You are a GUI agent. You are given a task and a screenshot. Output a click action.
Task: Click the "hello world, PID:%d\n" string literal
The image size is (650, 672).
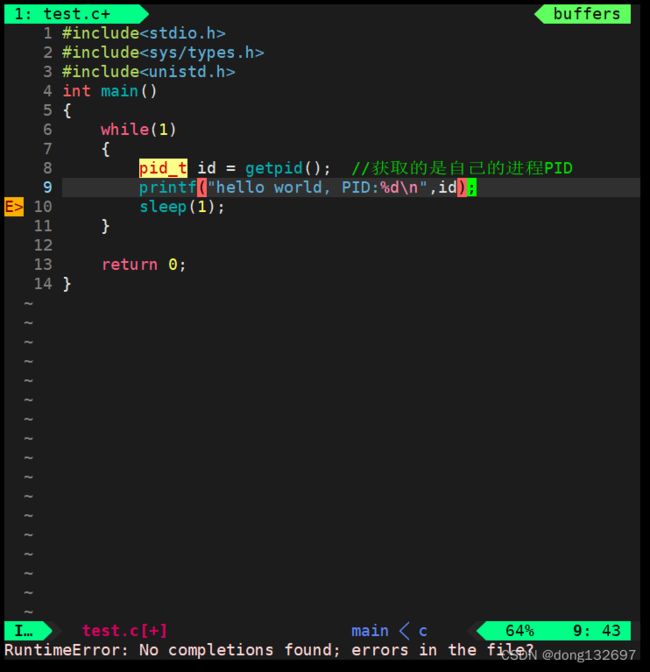tap(317, 187)
